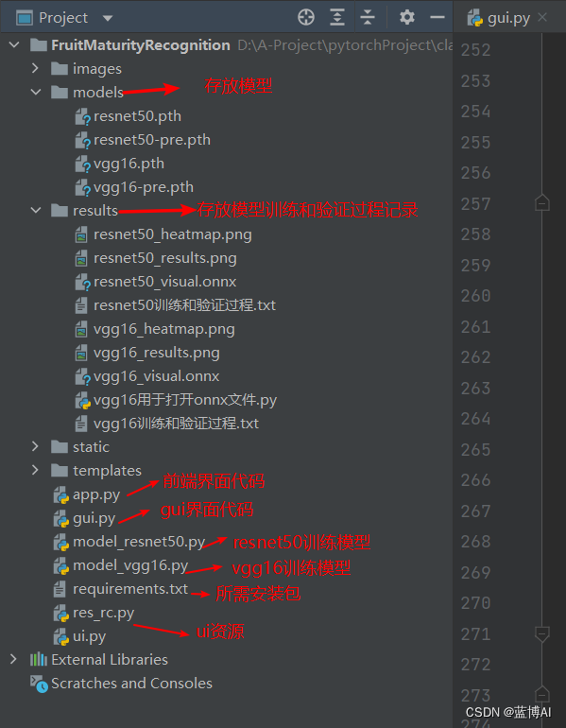This screenshot has height=728, width=566.
Task: Click the vgg16_results.png image icon
Action: click(81, 353)
